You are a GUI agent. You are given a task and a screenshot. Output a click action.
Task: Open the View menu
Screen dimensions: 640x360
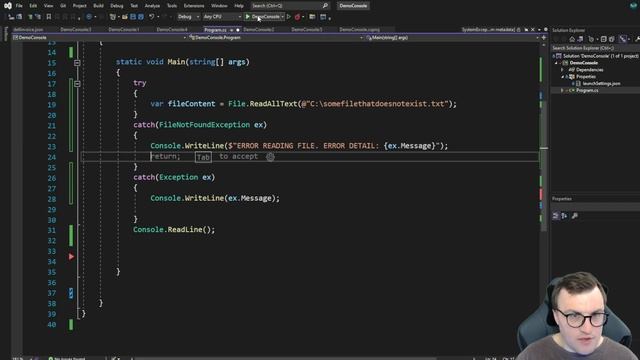48,6
